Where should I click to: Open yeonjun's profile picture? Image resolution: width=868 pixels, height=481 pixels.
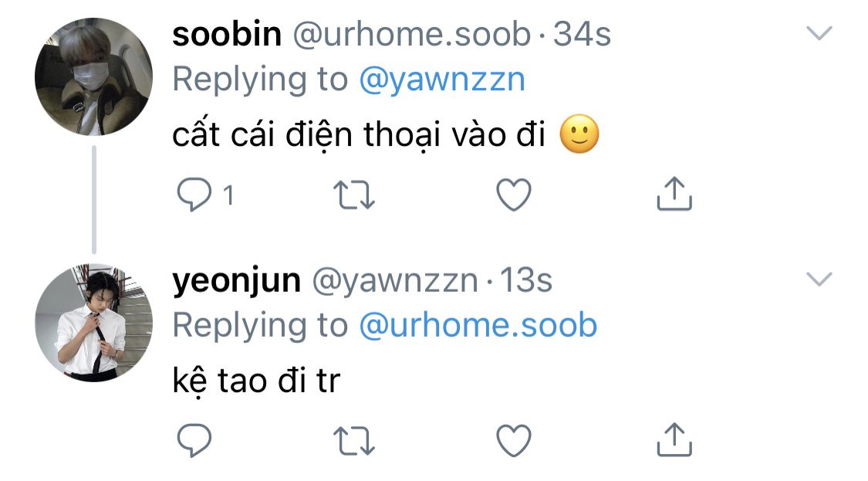[93, 323]
